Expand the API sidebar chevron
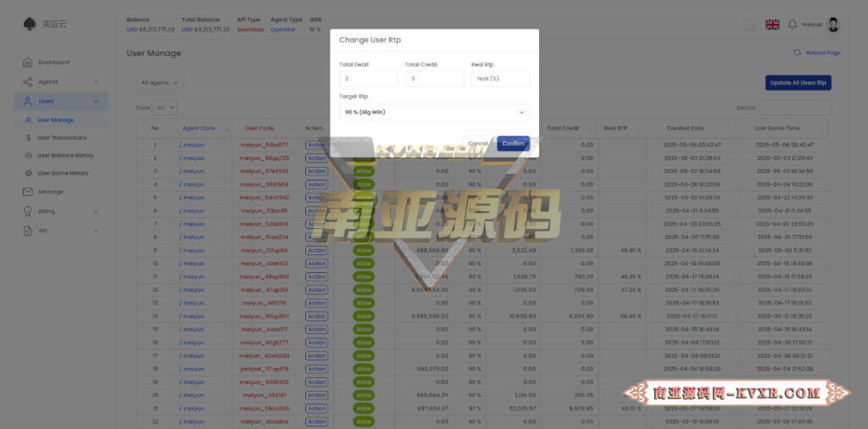Viewport: 868px width, 429px height. 96,231
